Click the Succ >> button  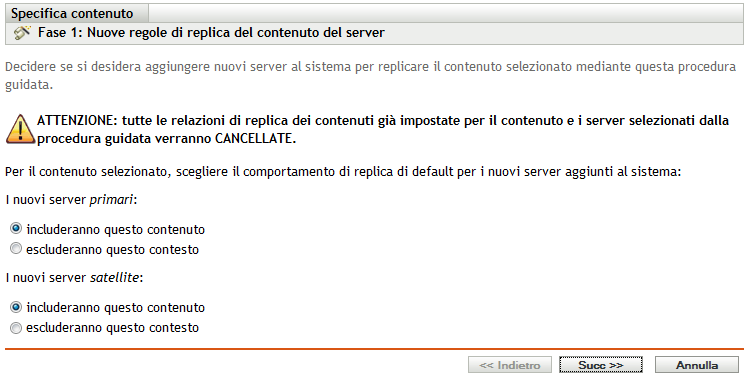point(601,365)
